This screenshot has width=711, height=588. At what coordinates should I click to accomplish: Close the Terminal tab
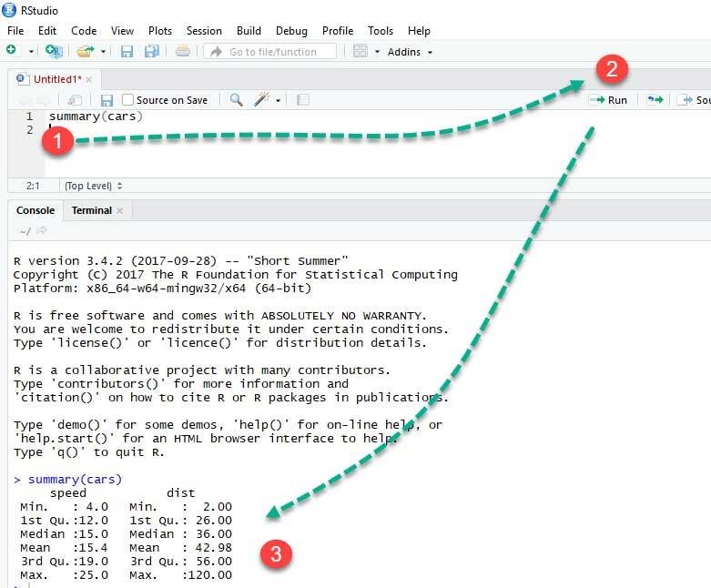coord(119,211)
